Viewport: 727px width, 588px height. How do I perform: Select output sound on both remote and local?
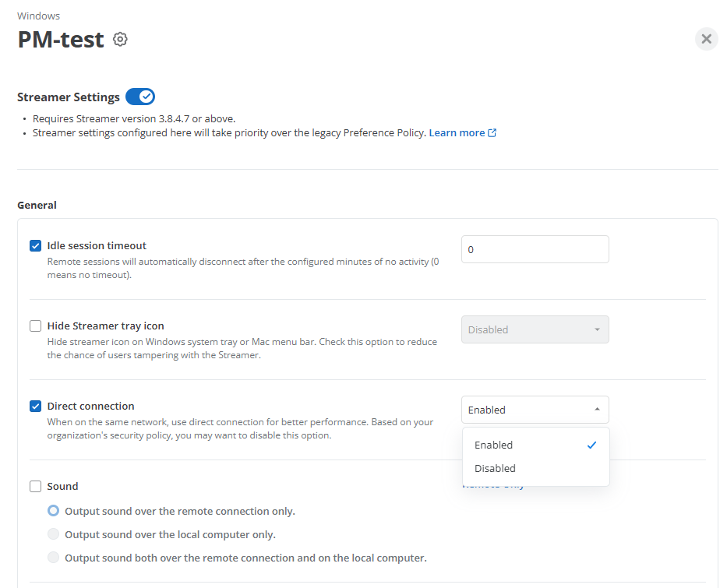[53, 557]
